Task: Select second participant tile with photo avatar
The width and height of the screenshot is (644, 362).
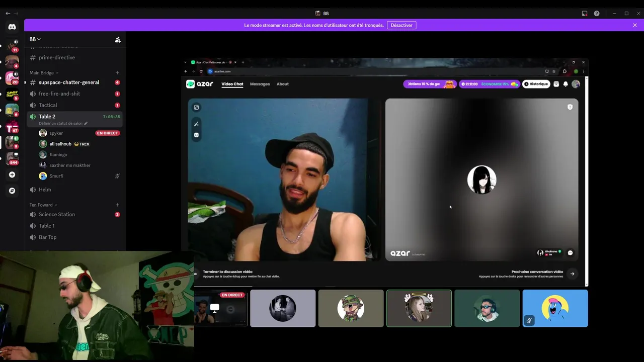Action: coord(283,308)
